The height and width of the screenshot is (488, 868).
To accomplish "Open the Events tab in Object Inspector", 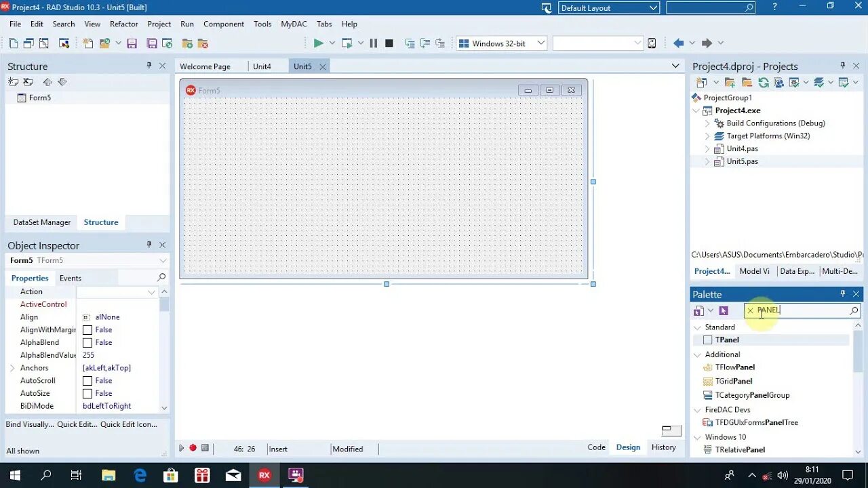I will pyautogui.click(x=71, y=278).
